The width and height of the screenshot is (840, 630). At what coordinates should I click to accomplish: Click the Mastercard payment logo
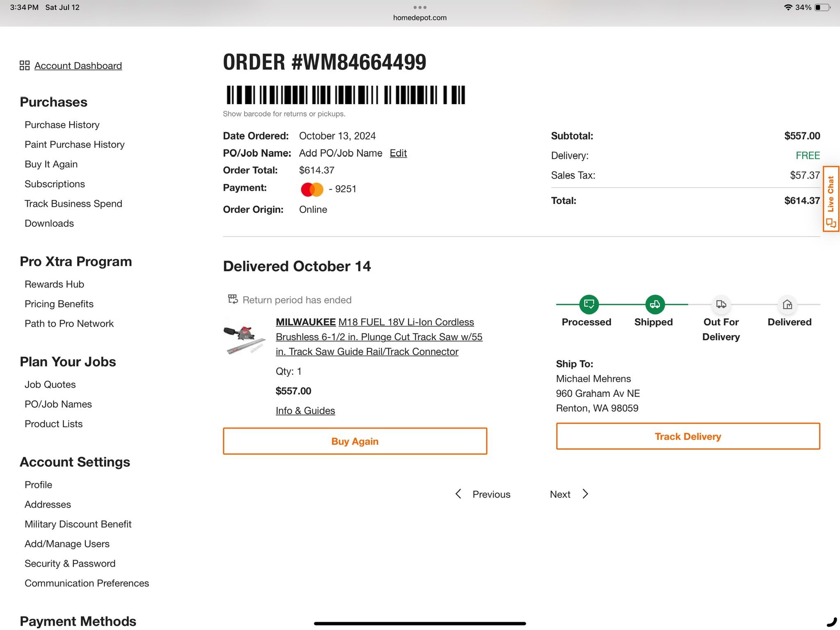(312, 189)
